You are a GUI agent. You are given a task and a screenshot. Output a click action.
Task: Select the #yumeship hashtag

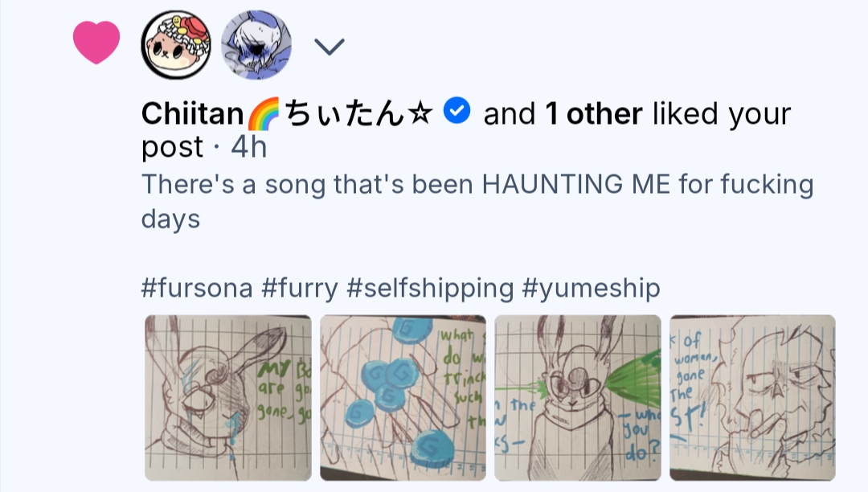click(591, 287)
